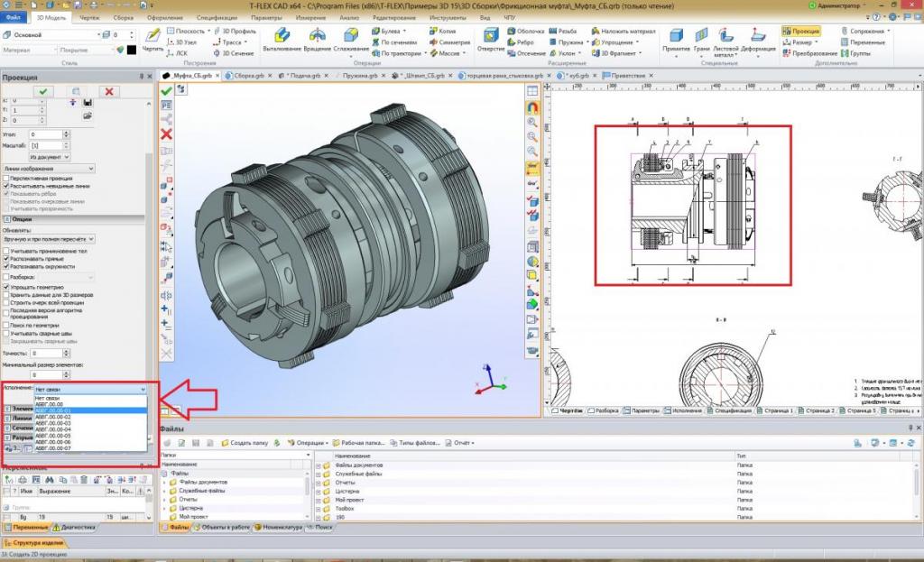Switch to the Сборка.grb document tab
924x562 pixels.
[x=244, y=76]
